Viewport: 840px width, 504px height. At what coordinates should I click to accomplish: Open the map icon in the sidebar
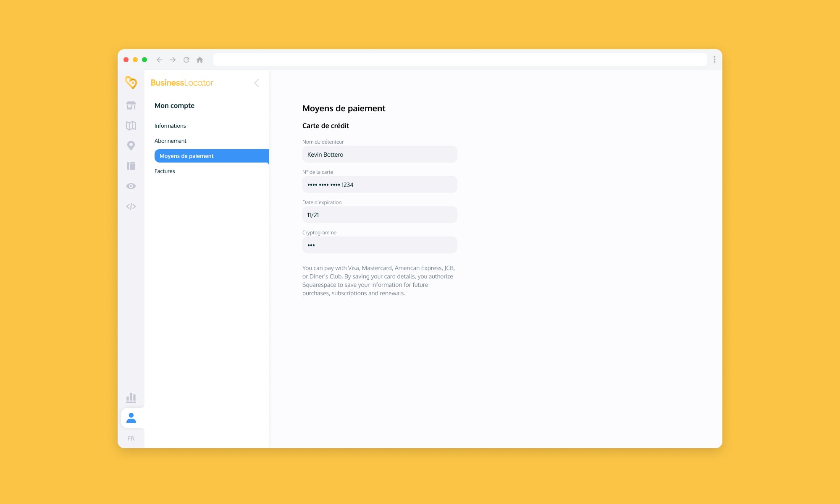(131, 126)
